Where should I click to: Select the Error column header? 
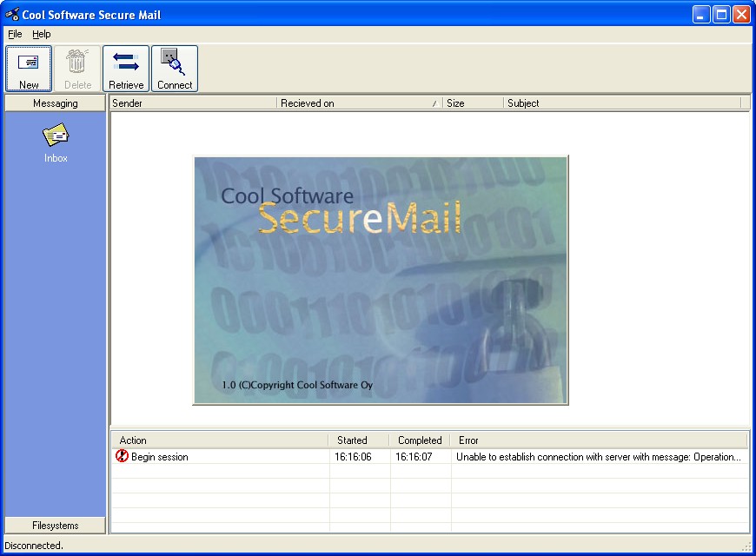pyautogui.click(x=600, y=440)
